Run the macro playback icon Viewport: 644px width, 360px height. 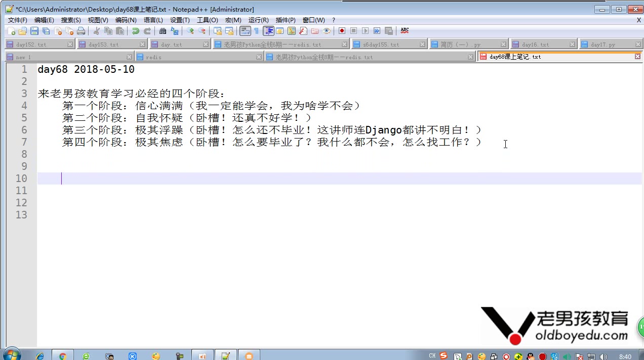point(364,31)
